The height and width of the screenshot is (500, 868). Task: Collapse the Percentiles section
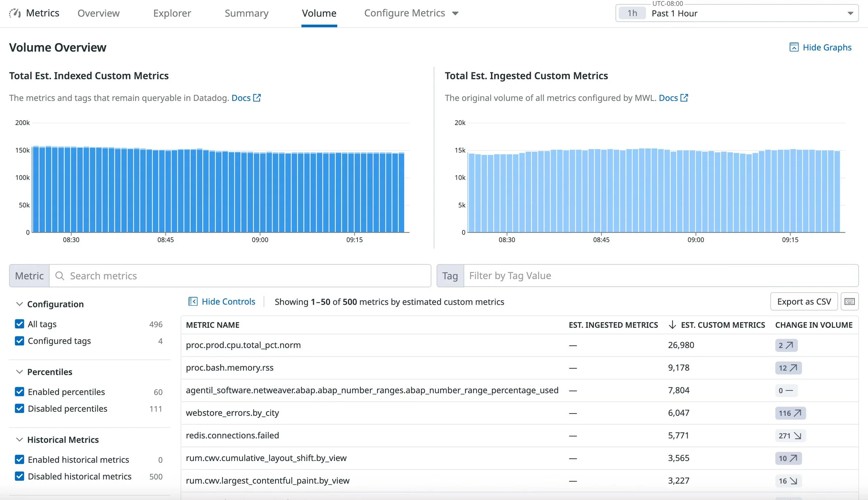coord(19,371)
